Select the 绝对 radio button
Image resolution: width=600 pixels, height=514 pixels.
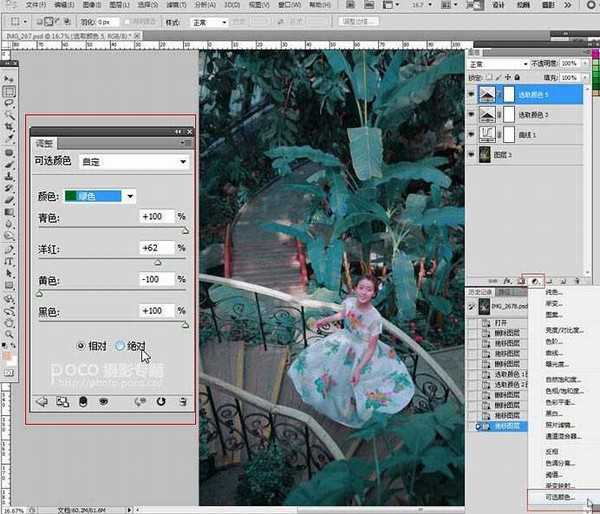(x=121, y=345)
